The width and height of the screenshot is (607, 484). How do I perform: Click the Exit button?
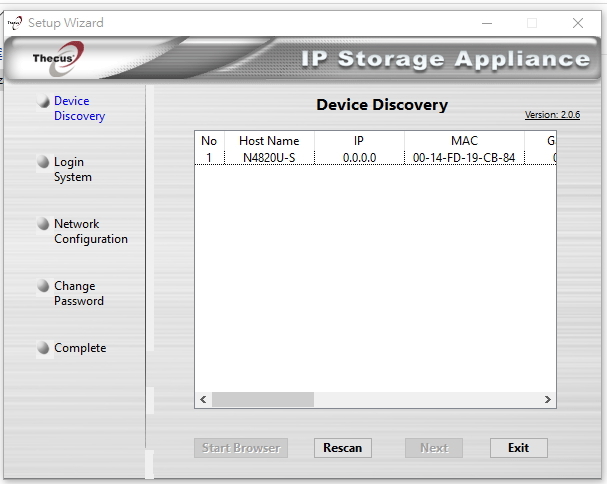(518, 448)
